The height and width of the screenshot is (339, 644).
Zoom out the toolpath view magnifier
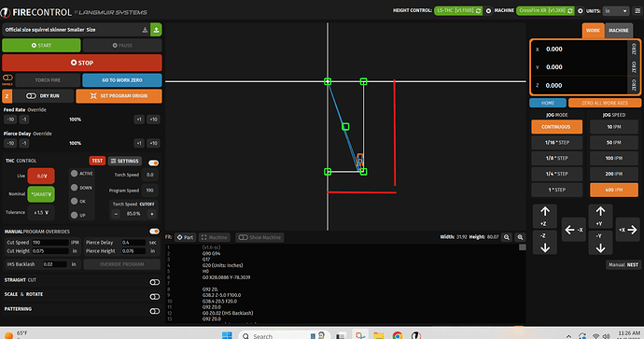pos(507,237)
